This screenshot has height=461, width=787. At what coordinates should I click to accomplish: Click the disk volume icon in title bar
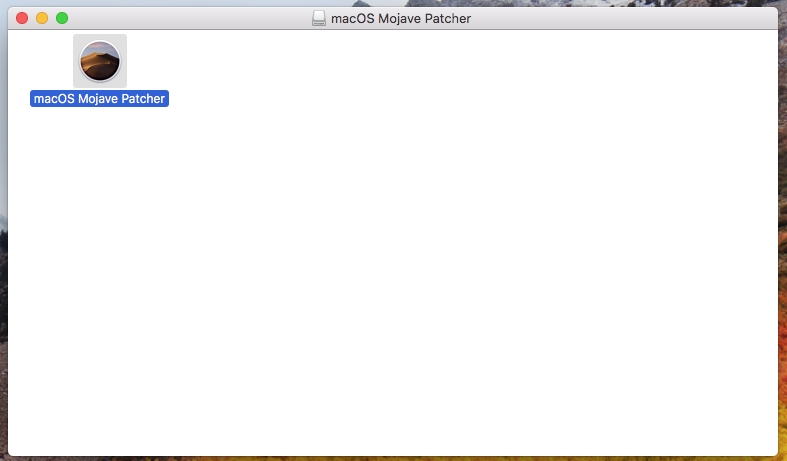[319, 18]
